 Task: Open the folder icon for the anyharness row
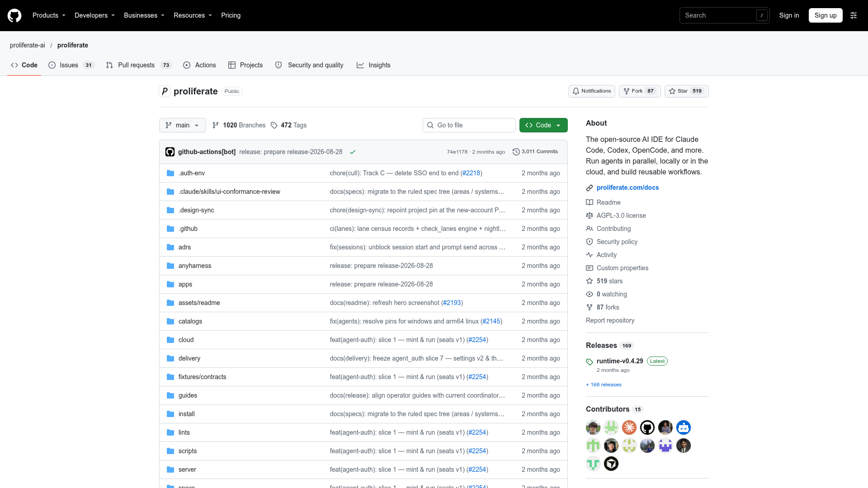(x=170, y=266)
